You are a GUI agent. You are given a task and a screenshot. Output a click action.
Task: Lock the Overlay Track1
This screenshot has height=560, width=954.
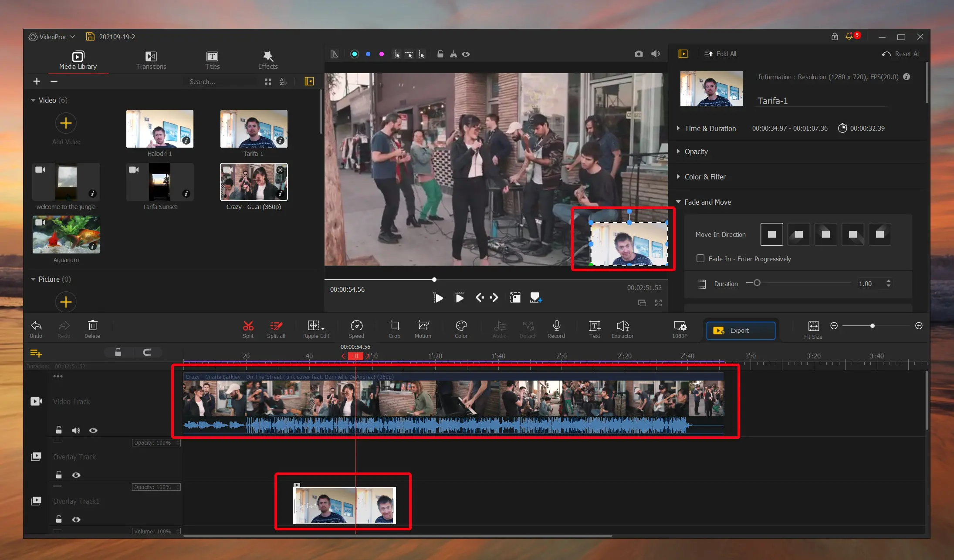click(x=59, y=519)
